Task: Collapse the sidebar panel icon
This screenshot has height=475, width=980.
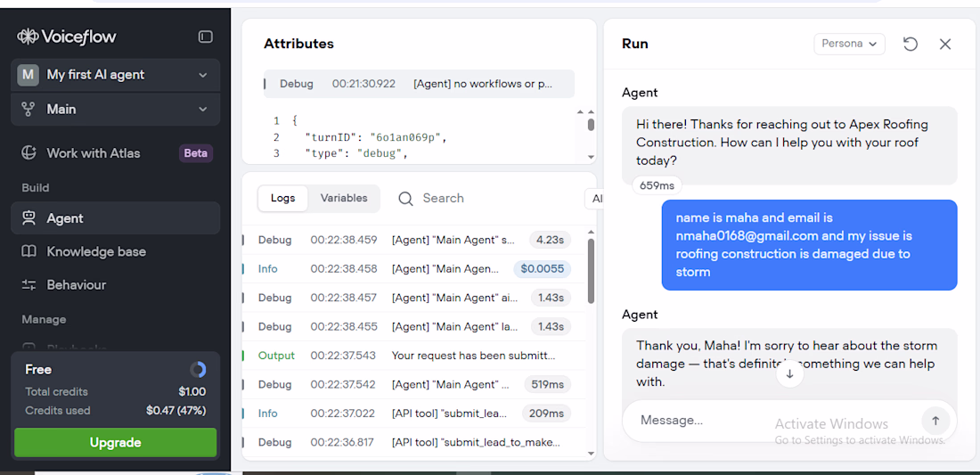Action: (x=206, y=37)
